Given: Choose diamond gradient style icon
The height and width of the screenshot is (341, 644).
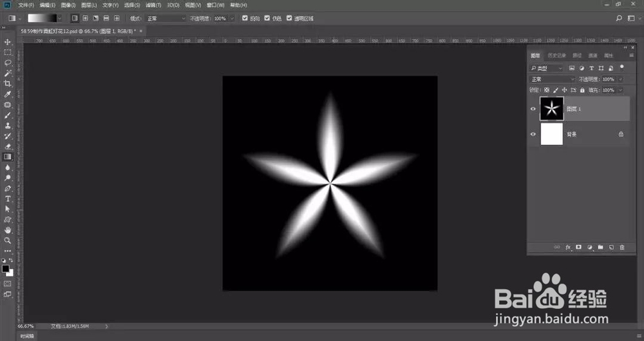Looking at the screenshot, I should coord(117,18).
